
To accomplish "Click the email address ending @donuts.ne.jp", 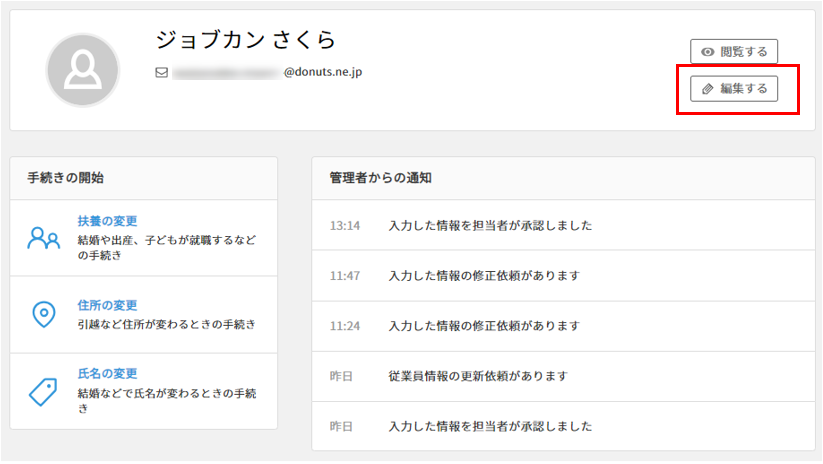I will tap(267, 72).
